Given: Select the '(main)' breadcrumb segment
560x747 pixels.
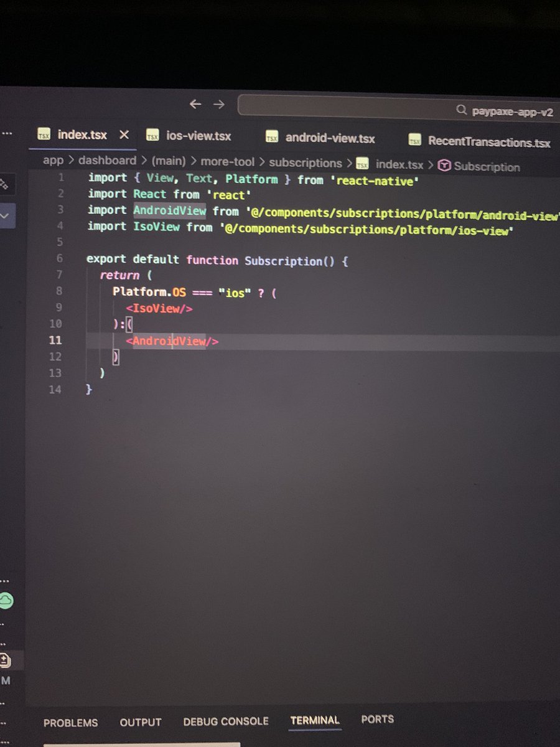Looking at the screenshot, I should point(169,161).
